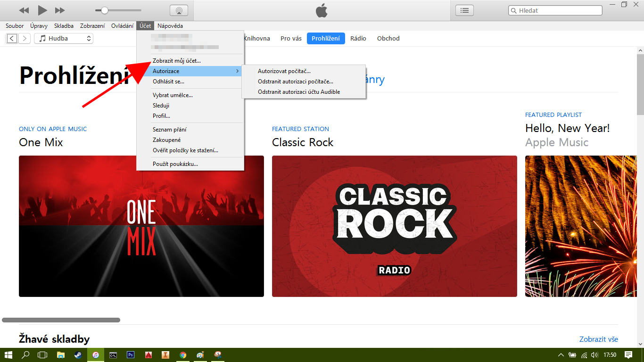Open the Skladba menu
This screenshot has width=644, height=362.
click(x=64, y=26)
